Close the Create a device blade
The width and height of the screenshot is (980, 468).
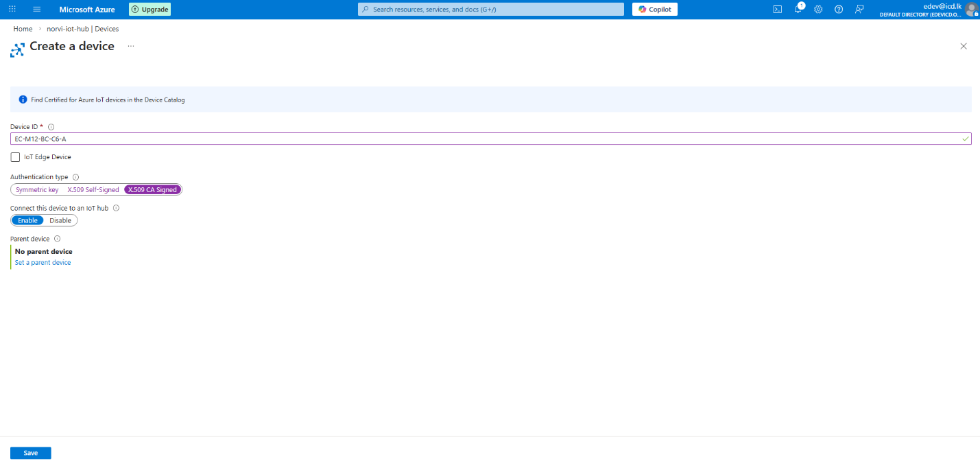pyautogui.click(x=964, y=46)
